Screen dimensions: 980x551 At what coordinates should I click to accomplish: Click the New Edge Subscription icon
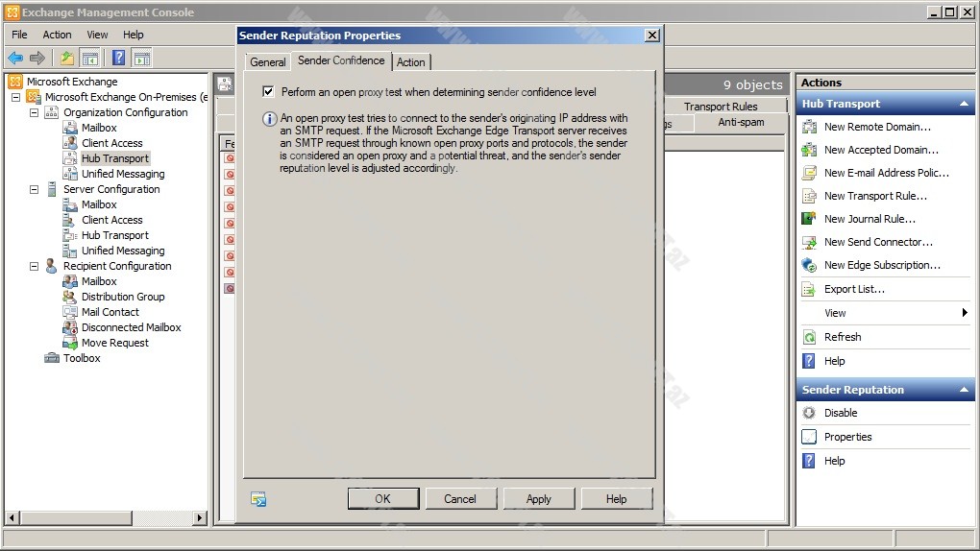[x=809, y=265]
